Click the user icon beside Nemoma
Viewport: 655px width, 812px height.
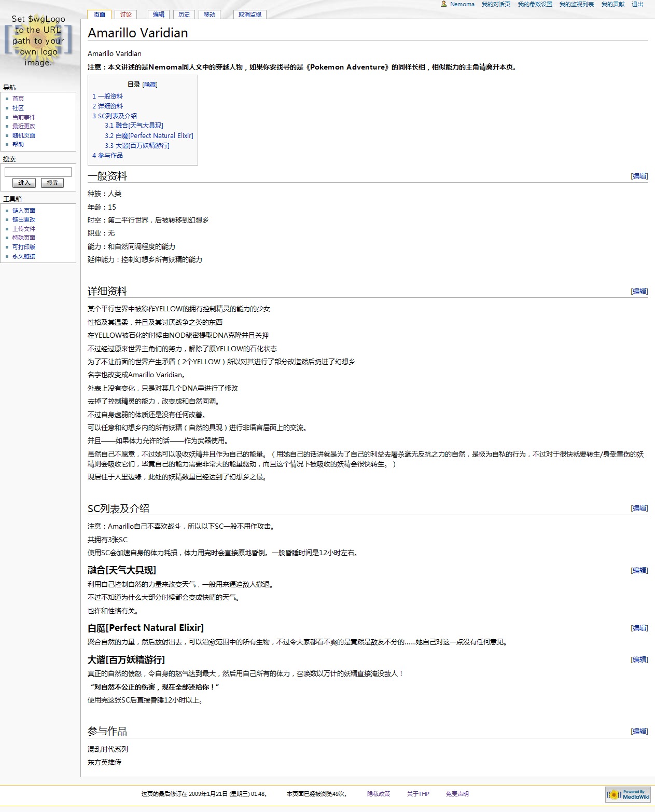point(443,4)
